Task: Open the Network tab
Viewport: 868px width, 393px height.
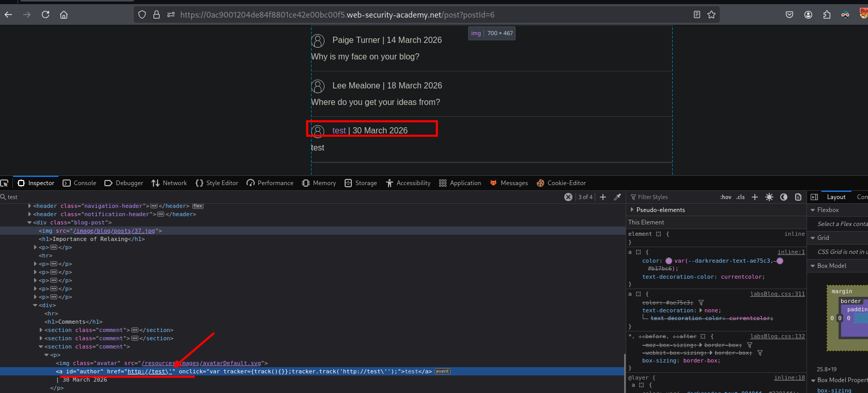Action: pyautogui.click(x=169, y=183)
